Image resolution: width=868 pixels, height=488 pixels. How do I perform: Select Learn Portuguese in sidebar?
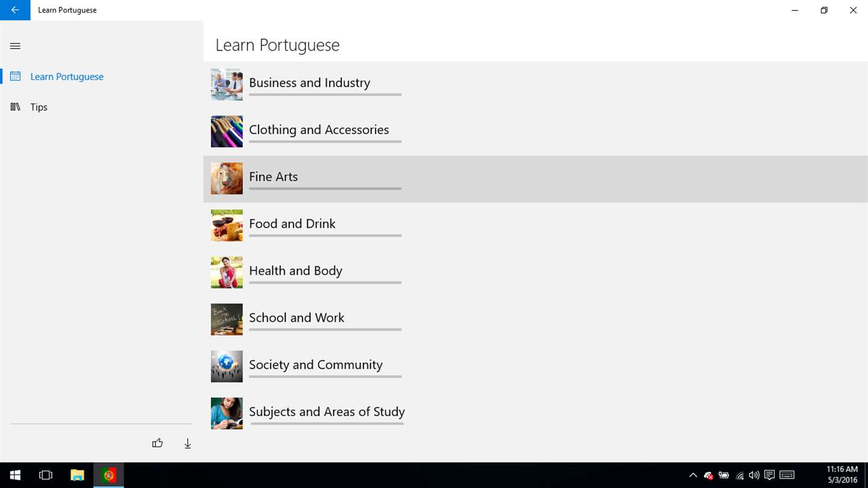click(x=67, y=77)
